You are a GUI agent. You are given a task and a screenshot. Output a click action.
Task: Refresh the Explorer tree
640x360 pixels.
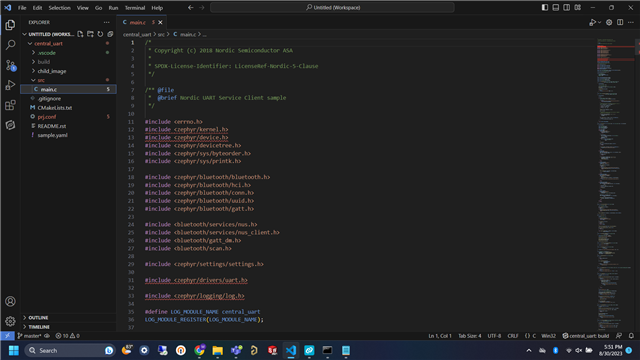pyautogui.click(x=100, y=34)
